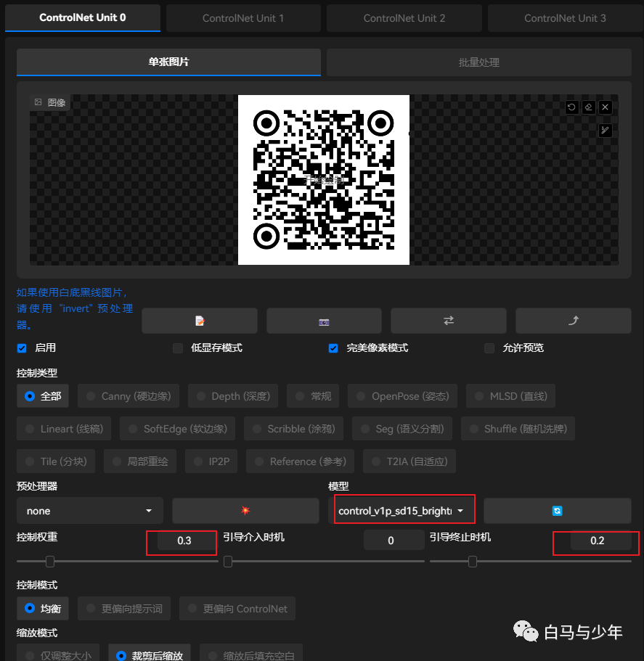Select the 常规 control type

coord(312,396)
